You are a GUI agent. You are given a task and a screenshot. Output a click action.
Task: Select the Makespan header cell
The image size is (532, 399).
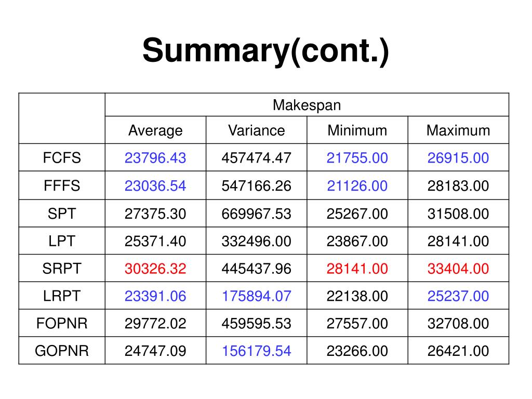(x=307, y=105)
